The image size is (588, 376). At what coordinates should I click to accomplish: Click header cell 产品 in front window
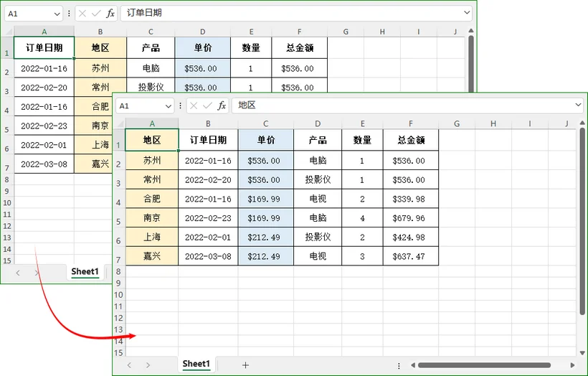[318, 141]
